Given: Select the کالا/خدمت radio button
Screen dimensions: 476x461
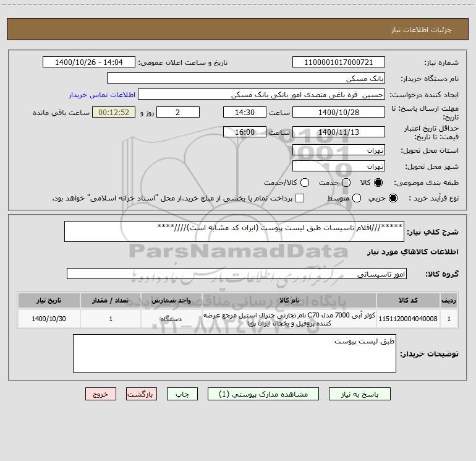Looking at the screenshot, I should click(x=305, y=183).
